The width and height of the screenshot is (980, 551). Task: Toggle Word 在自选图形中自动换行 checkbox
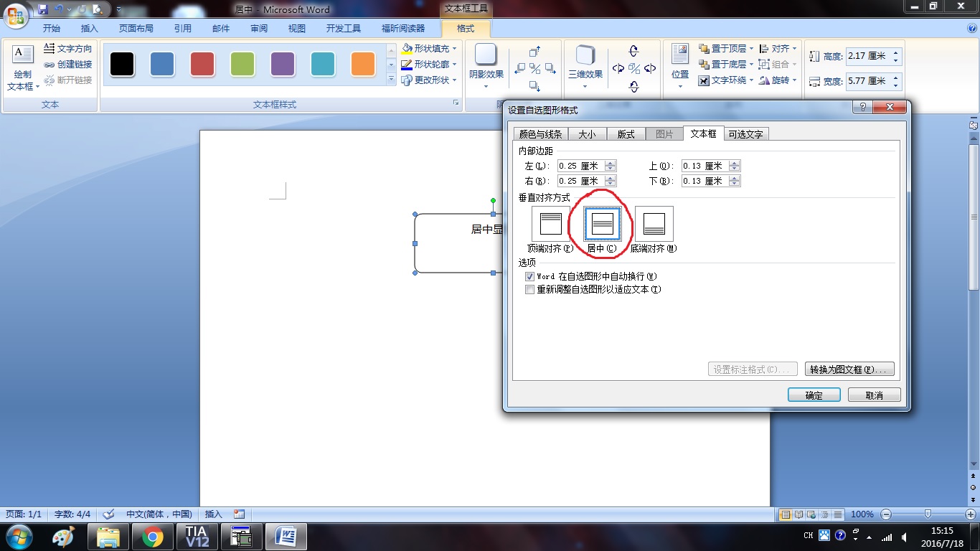click(x=529, y=276)
